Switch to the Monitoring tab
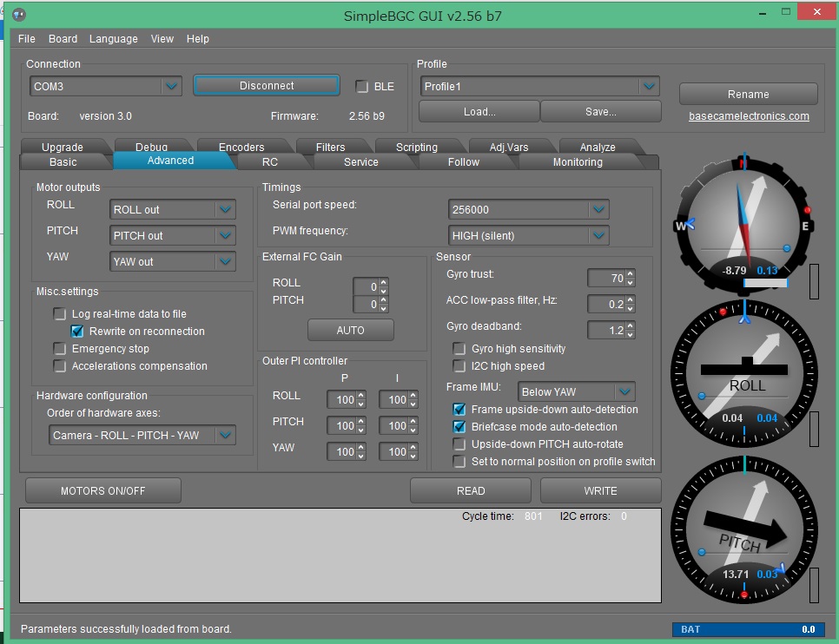 coord(578,162)
